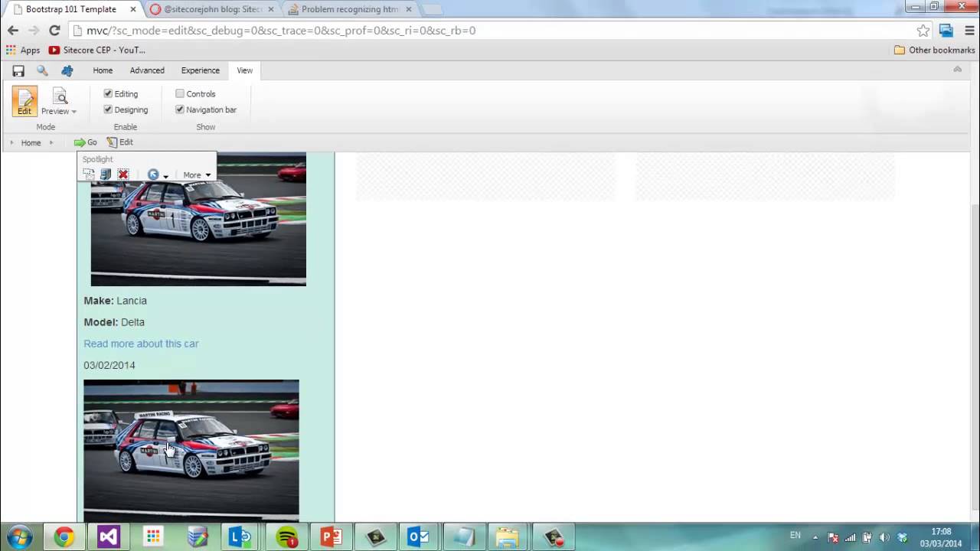Click the green Go arrow
980x551 pixels.
point(80,142)
